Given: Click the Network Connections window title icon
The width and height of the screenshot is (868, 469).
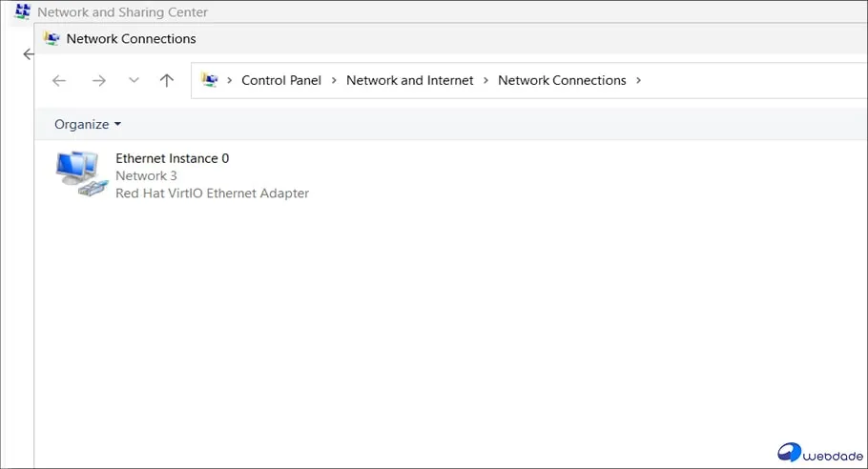Looking at the screenshot, I should pos(51,39).
